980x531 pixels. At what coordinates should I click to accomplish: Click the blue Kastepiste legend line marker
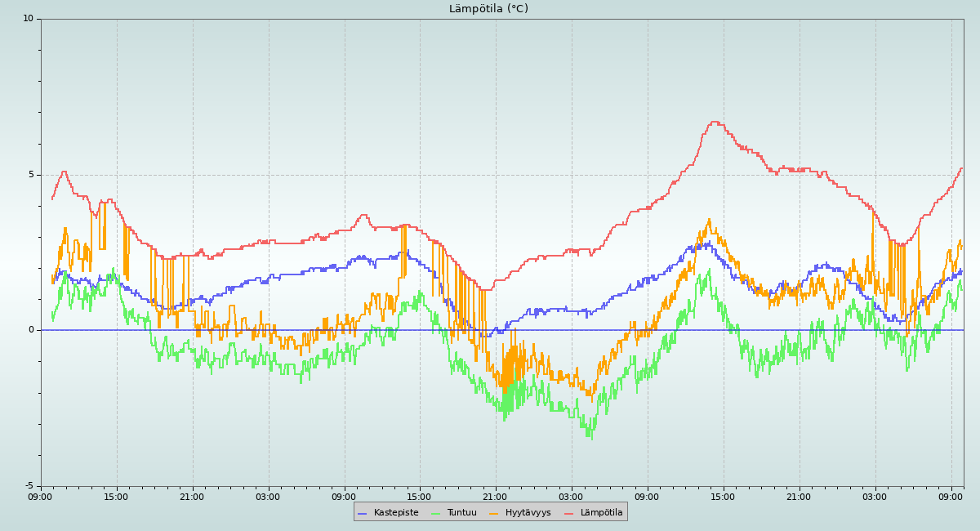pyautogui.click(x=363, y=513)
